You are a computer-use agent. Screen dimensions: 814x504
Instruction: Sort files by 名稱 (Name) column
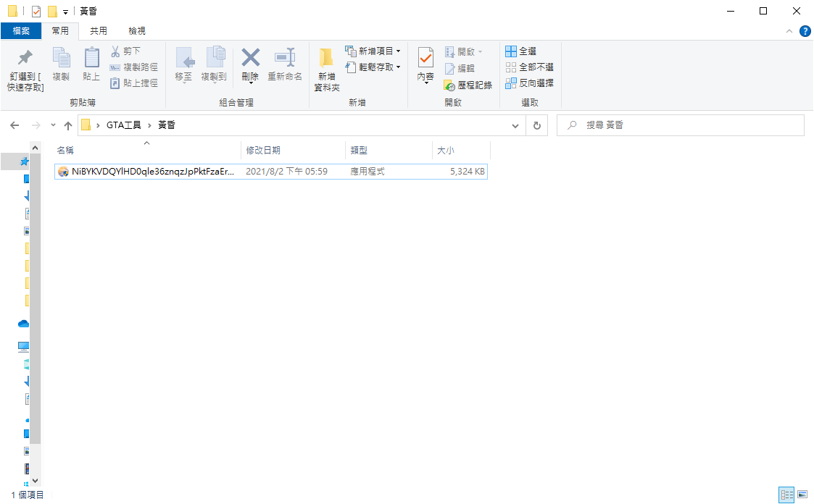click(147, 151)
